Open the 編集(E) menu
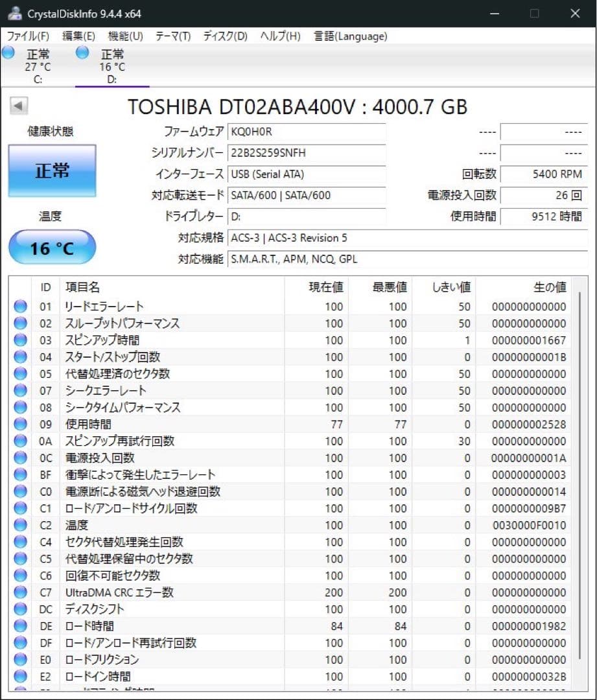 click(x=78, y=36)
